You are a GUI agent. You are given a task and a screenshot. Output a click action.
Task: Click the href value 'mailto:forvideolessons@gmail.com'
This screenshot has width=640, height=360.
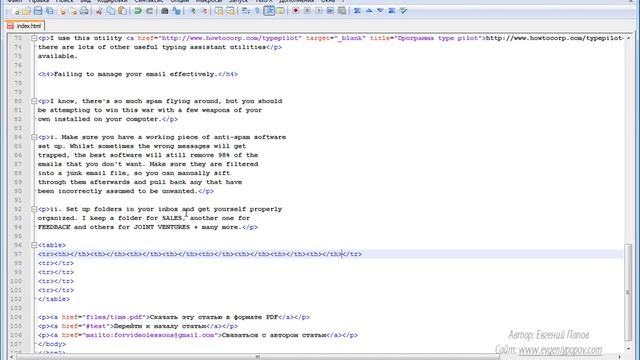(150, 335)
